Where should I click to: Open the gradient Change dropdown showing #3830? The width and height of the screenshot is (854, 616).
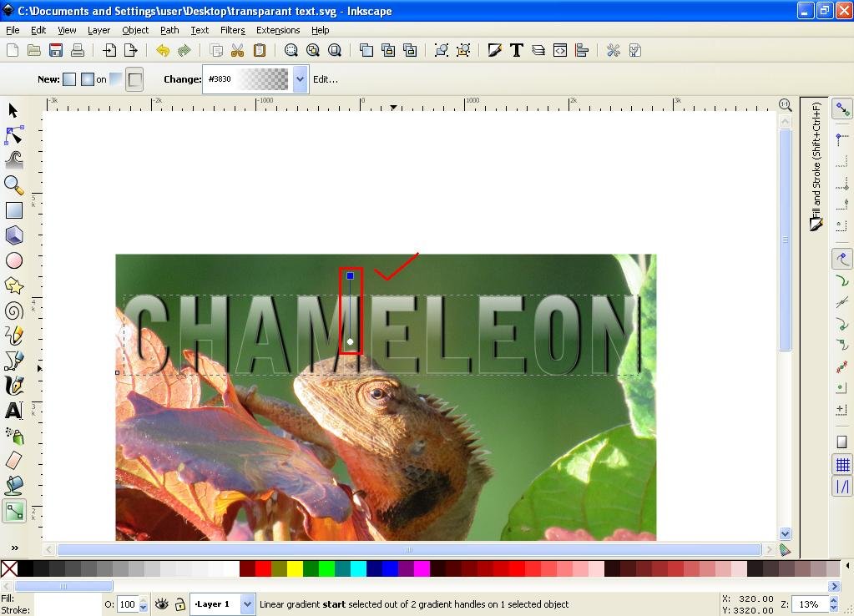coord(299,79)
